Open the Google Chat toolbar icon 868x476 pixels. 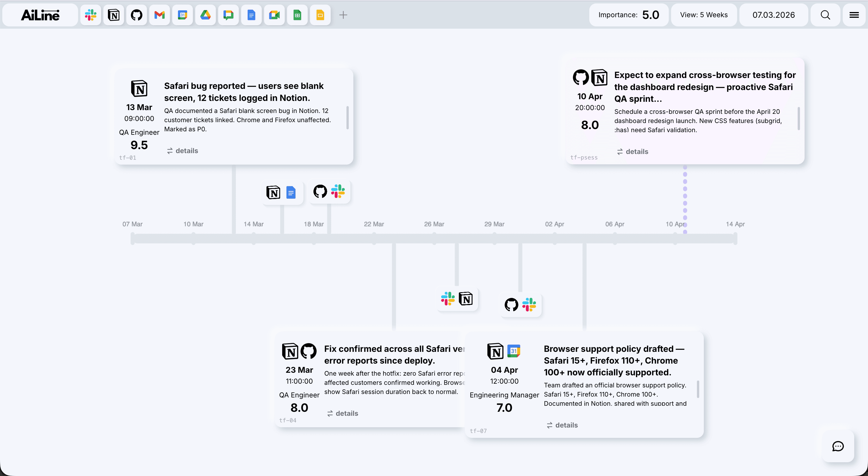tap(228, 15)
